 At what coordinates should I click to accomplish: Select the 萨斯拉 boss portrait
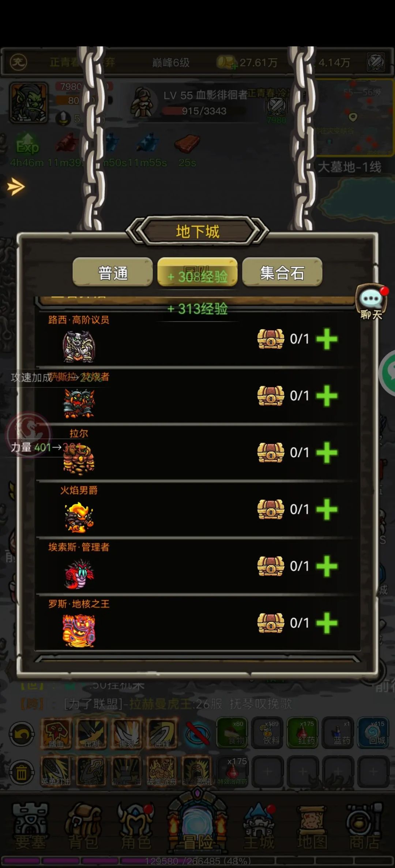79,403
